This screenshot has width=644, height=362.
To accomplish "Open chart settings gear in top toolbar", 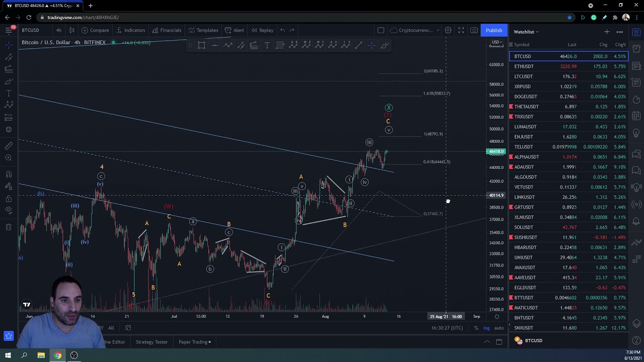I will 448,30.
